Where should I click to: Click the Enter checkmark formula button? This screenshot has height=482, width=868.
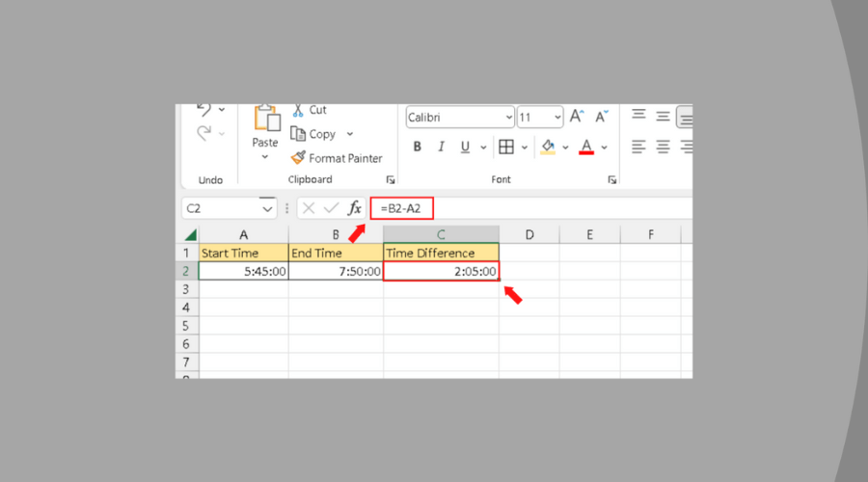331,208
